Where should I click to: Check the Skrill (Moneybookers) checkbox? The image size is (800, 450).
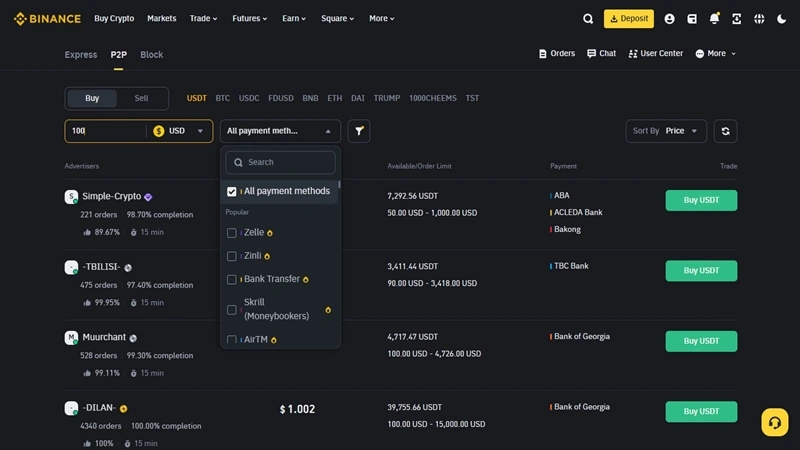pos(232,310)
